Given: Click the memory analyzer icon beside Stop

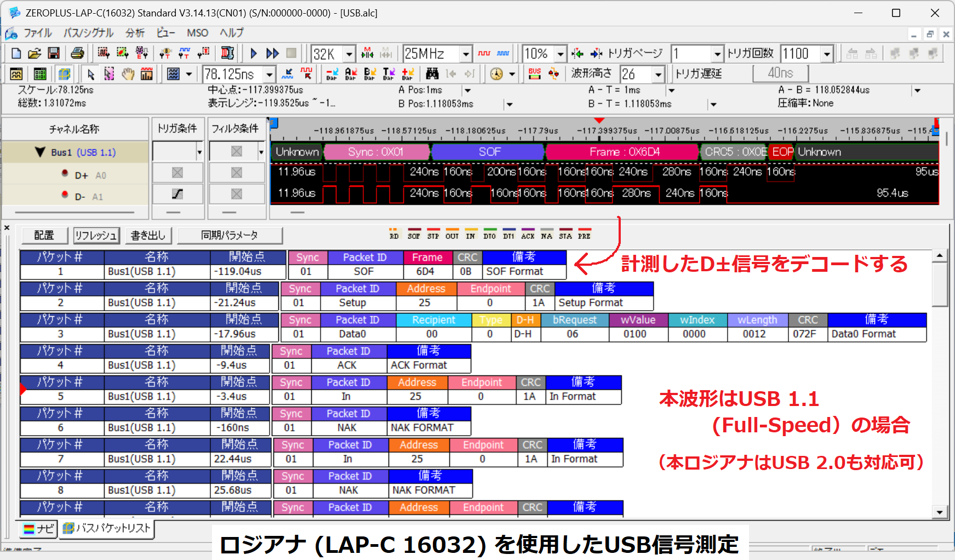Looking at the screenshot, I should tap(227, 53).
